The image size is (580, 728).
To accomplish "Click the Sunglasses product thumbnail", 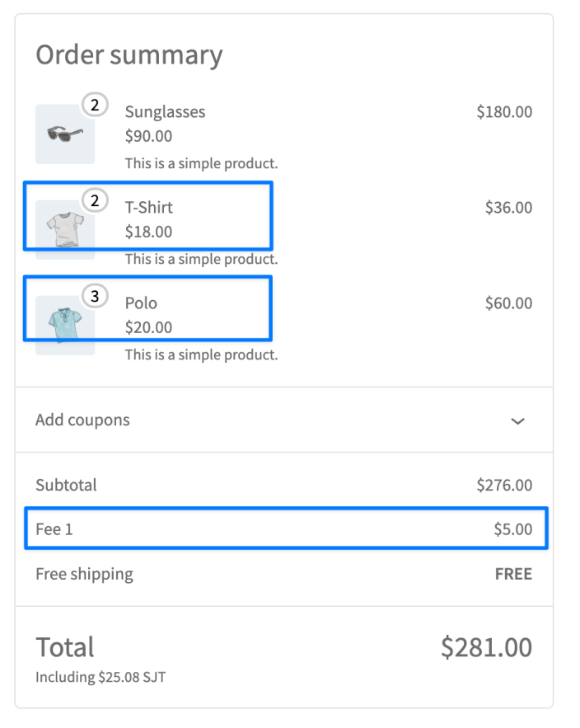I will pos(64,134).
